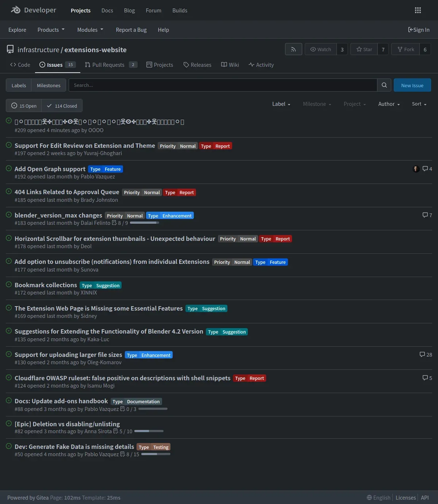The width and height of the screenshot is (438, 504).
Task: Switch to the Pull Requests tab
Action: [111, 65]
